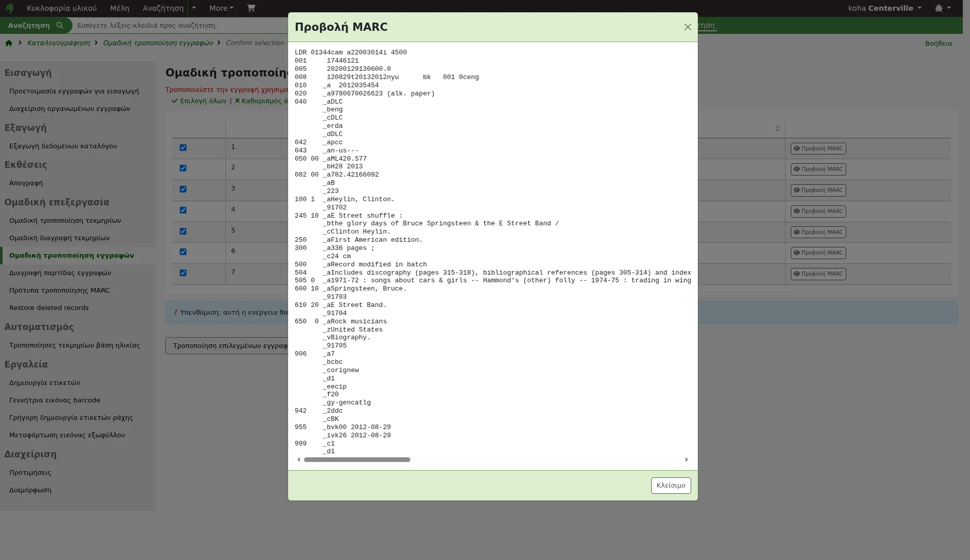Open the Μέλη menu item

(x=120, y=8)
